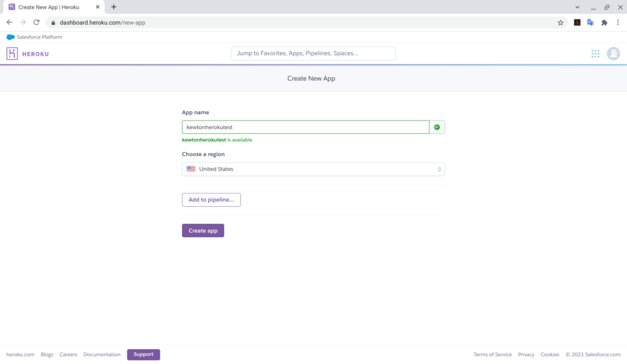
Task: Click the Jump to Favorites search field
Action: (312, 53)
